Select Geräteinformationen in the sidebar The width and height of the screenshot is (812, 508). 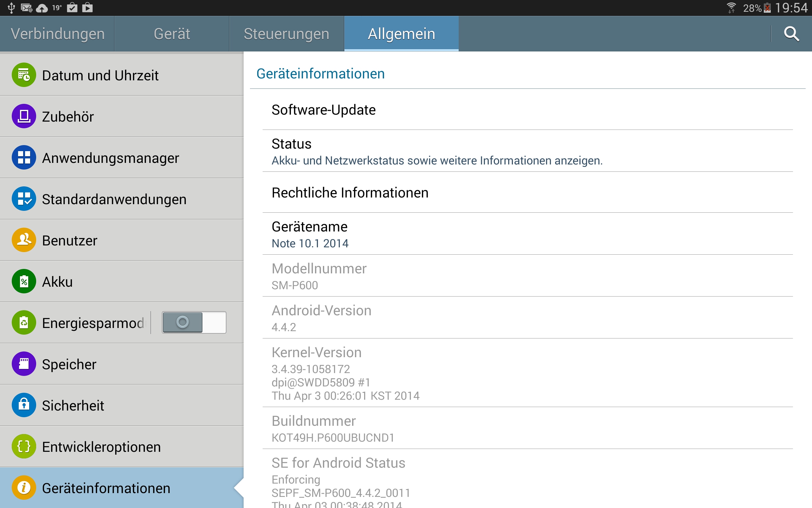pos(121,488)
